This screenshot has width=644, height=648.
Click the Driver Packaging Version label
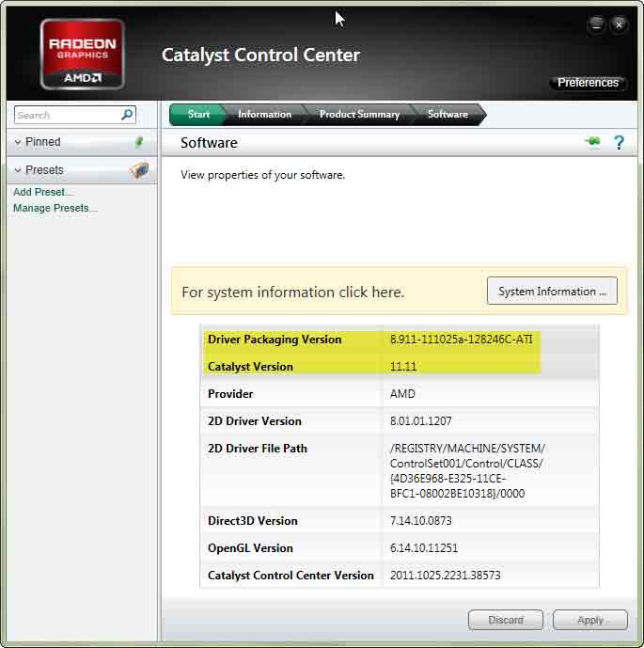point(275,340)
